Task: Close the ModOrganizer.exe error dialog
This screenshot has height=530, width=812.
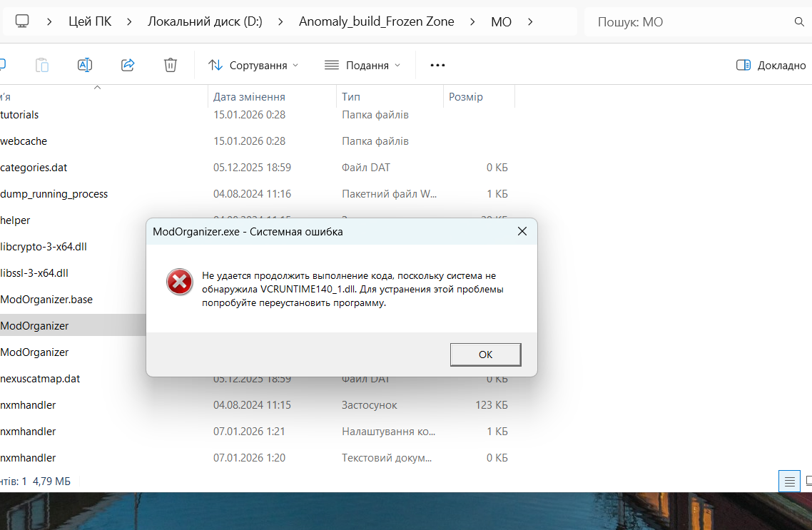Action: coord(522,232)
